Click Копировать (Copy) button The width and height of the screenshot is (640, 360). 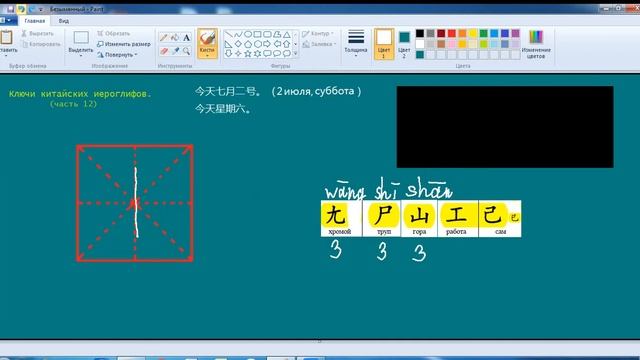[41, 44]
